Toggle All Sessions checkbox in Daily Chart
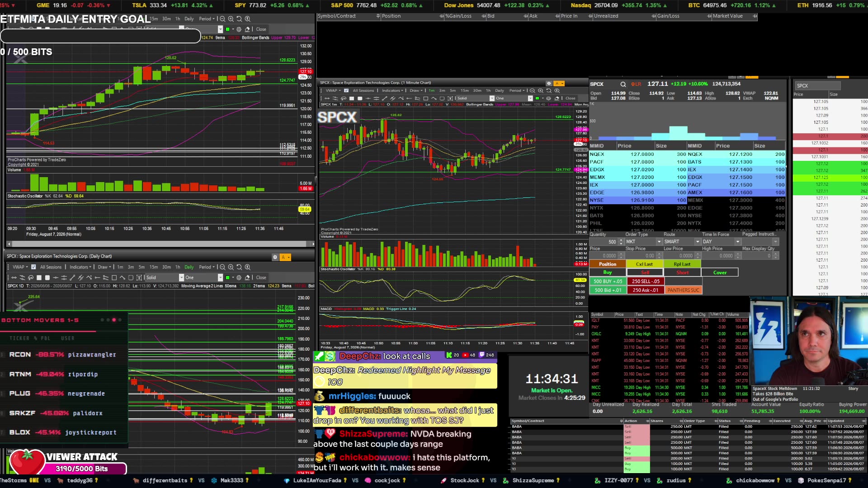The width and height of the screenshot is (868, 488). point(33,267)
